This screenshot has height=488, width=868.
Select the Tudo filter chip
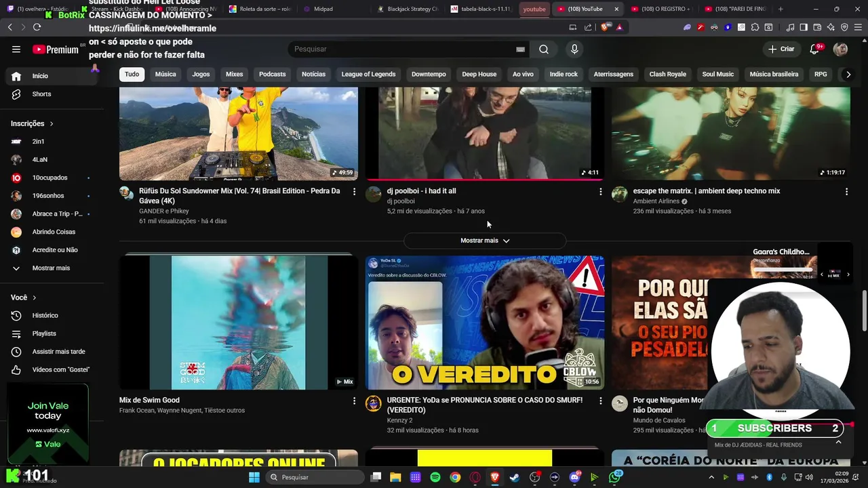[x=132, y=74]
